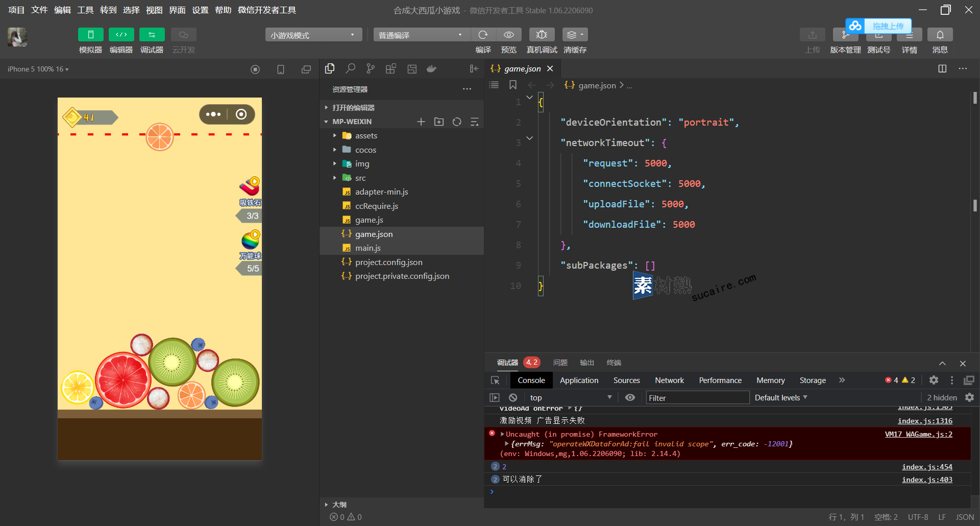Viewport: 980px width, 526px height.
Task: Open the layout panel icon in sidebar
Action: point(412,68)
